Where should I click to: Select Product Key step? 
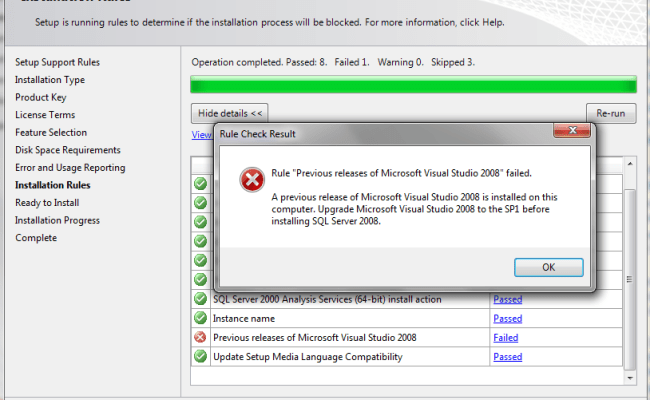pyautogui.click(x=41, y=97)
